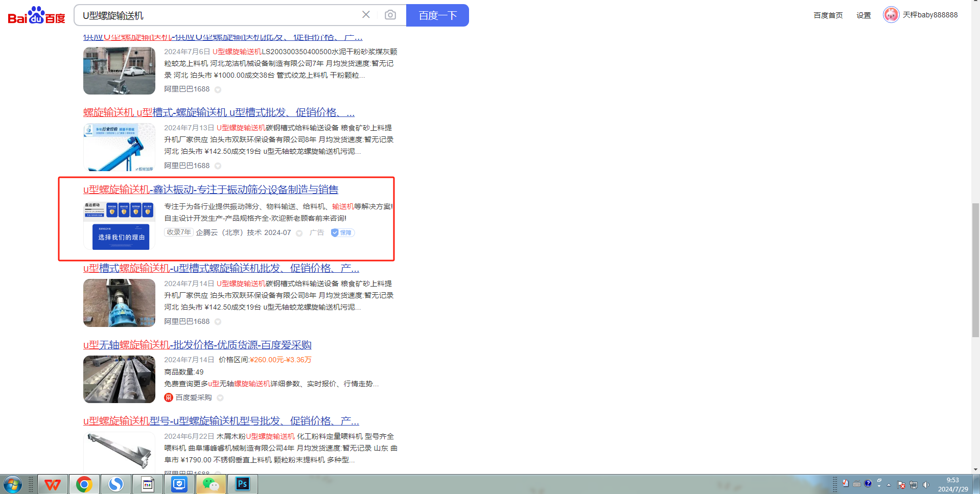Click the volume speaker tray icon
This screenshot has height=494, width=980.
926,484
